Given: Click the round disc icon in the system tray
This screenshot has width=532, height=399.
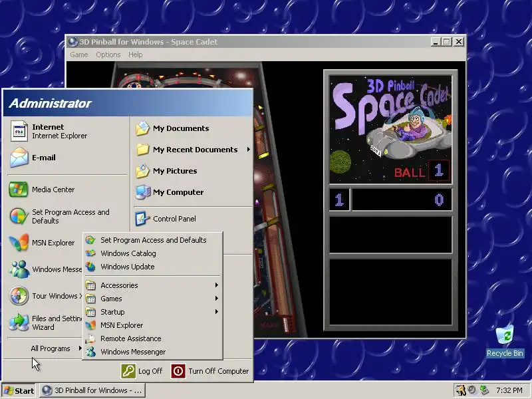Looking at the screenshot, I should click(x=472, y=390).
